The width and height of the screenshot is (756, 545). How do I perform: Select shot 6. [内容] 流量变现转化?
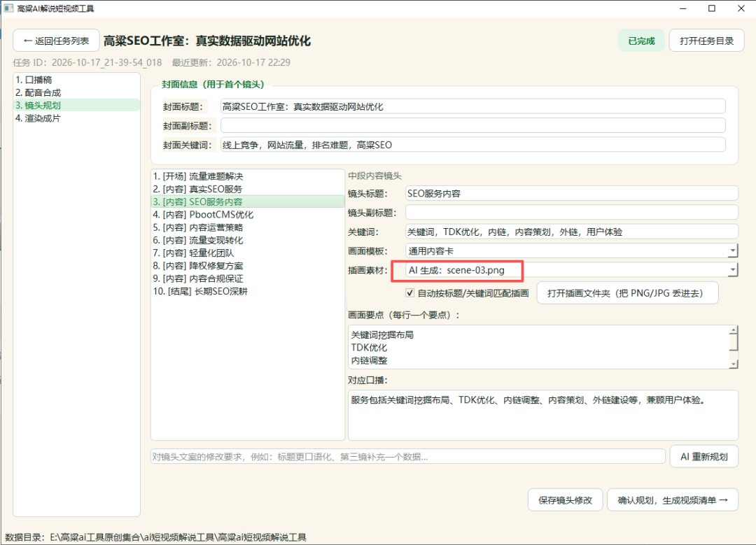tap(248, 240)
